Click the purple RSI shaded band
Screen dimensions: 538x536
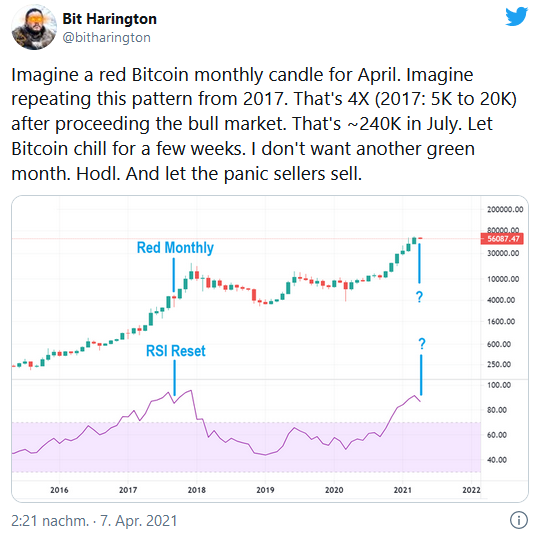point(246,447)
